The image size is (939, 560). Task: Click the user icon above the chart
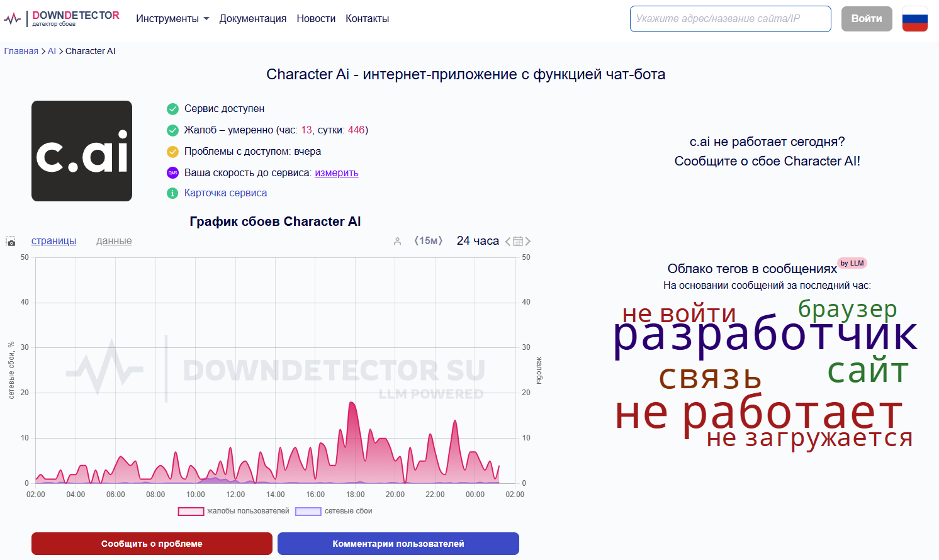click(397, 241)
